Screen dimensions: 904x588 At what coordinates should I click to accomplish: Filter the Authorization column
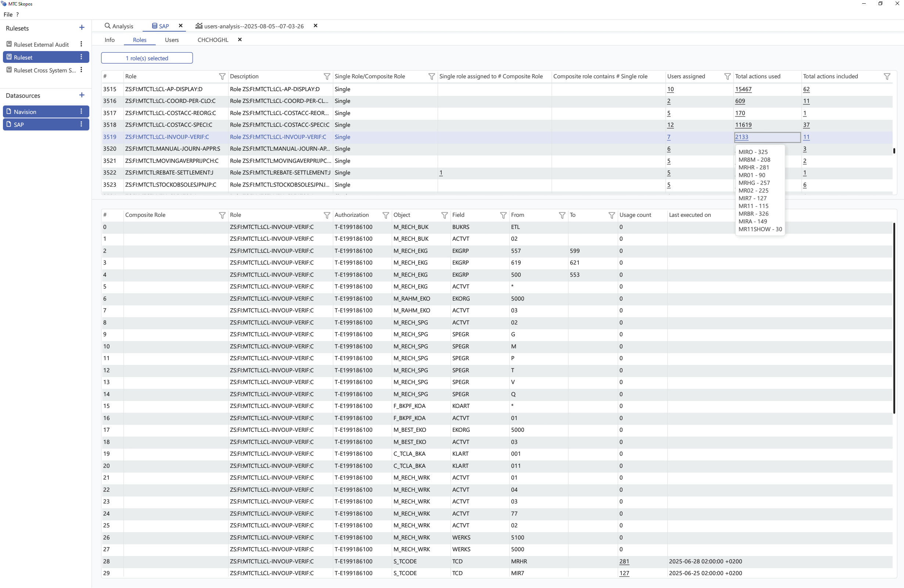click(385, 215)
